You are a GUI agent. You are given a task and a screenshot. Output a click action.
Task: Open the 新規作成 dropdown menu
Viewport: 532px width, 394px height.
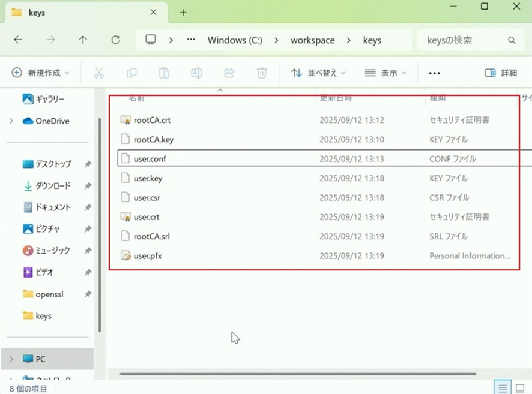pyautogui.click(x=41, y=73)
